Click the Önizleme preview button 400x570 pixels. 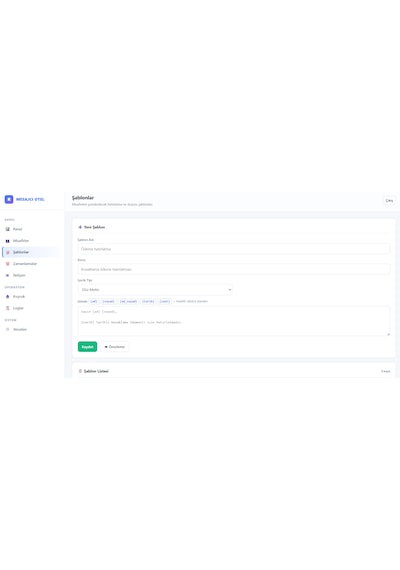coord(115,347)
